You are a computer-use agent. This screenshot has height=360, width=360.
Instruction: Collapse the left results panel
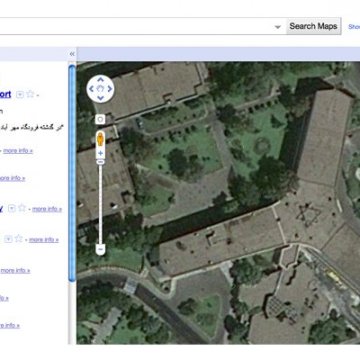click(72, 54)
